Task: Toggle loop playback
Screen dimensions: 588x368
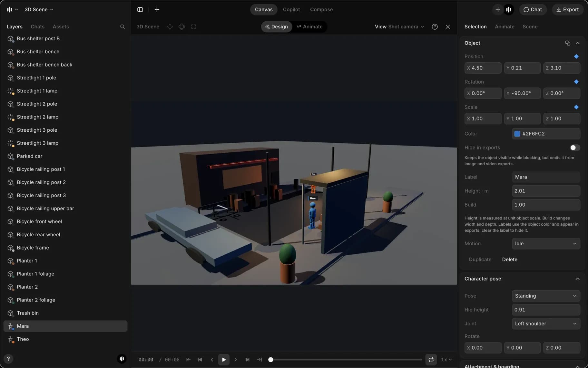Action: 431,360
